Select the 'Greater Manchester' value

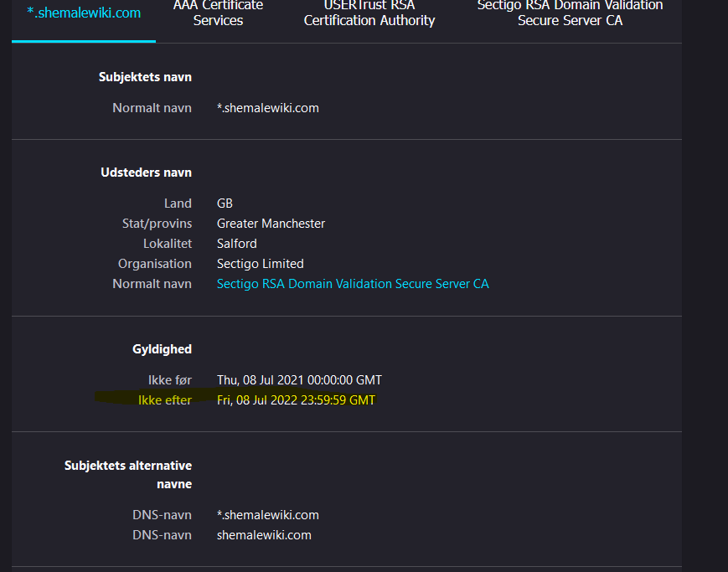click(x=271, y=224)
